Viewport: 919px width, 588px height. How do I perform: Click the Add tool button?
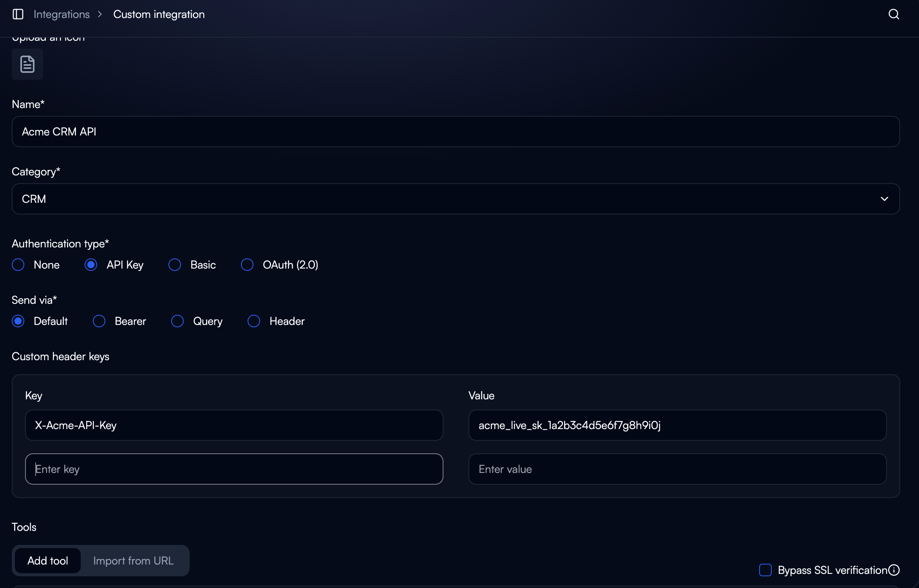tap(47, 561)
